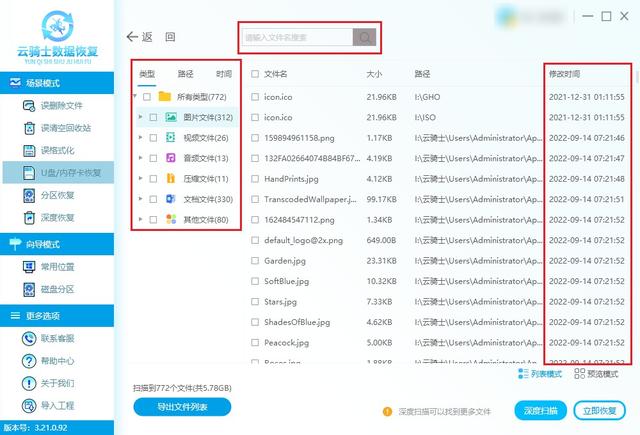Select the SoftBlue.jpg file name
Image resolution: width=640 pixels, height=435 pixels.
[287, 281]
